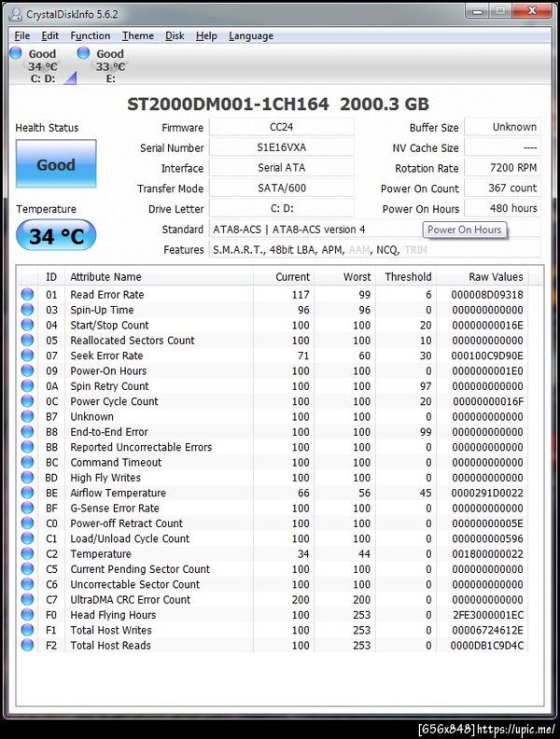This screenshot has height=739, width=560.
Task: Click the status orb for Reallocated Sectors Count
Action: coord(27,340)
